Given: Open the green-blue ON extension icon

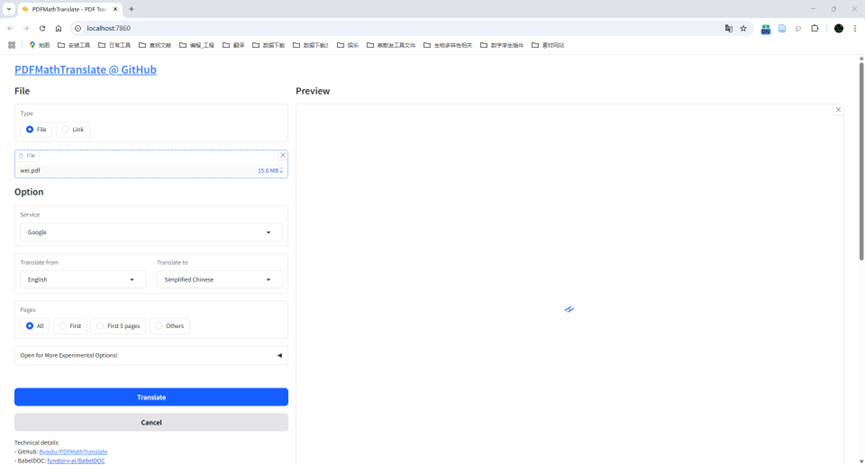Looking at the screenshot, I should coord(766,29).
